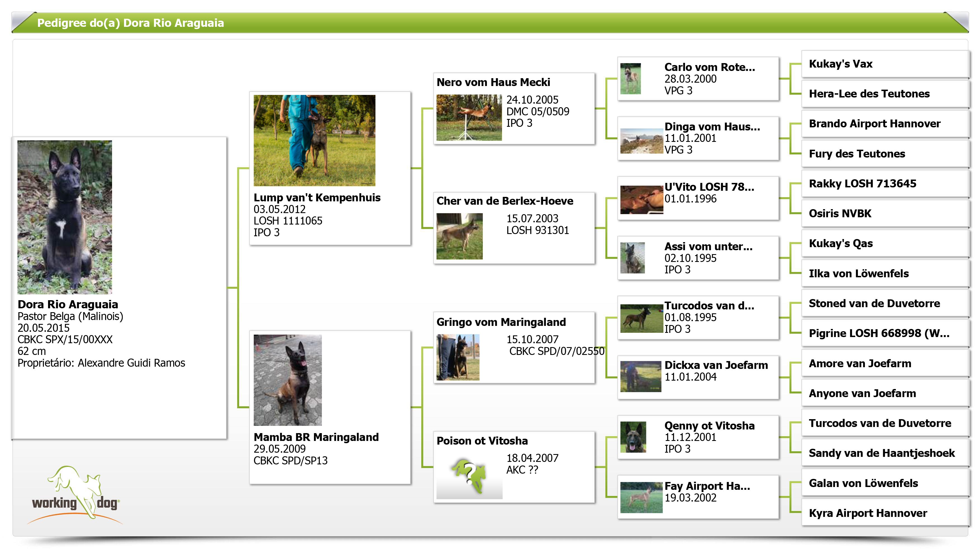The image size is (980, 549).
Task: Click the Kukay's Vax ancestor box
Action: point(885,64)
